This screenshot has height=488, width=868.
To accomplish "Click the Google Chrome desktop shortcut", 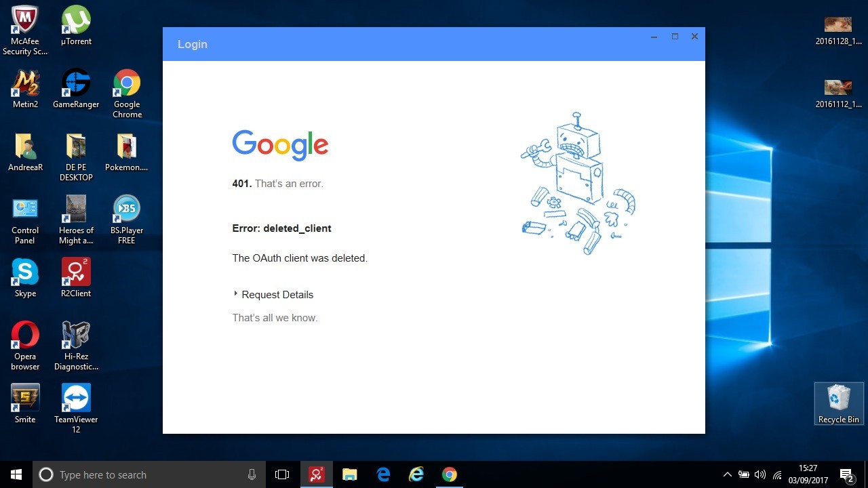I will click(127, 85).
